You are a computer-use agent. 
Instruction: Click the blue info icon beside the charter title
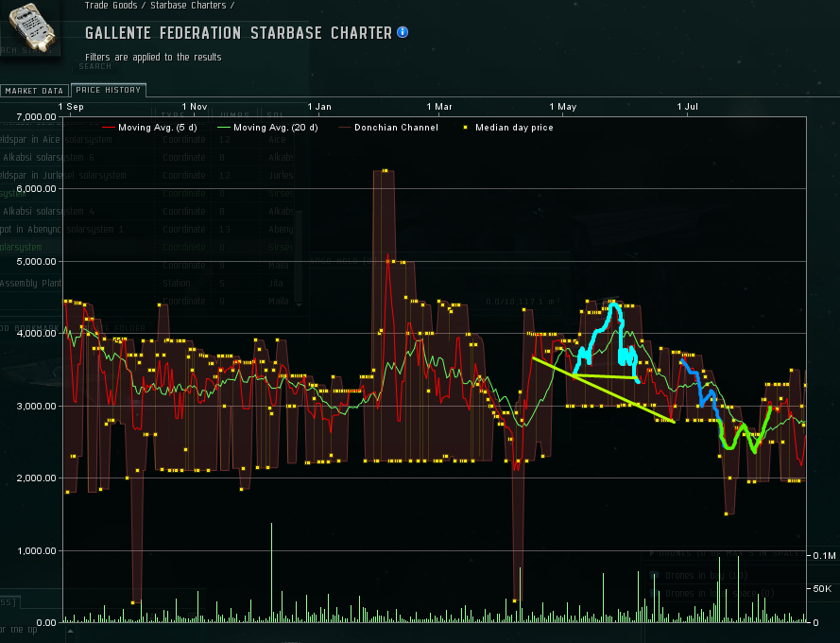tap(403, 33)
